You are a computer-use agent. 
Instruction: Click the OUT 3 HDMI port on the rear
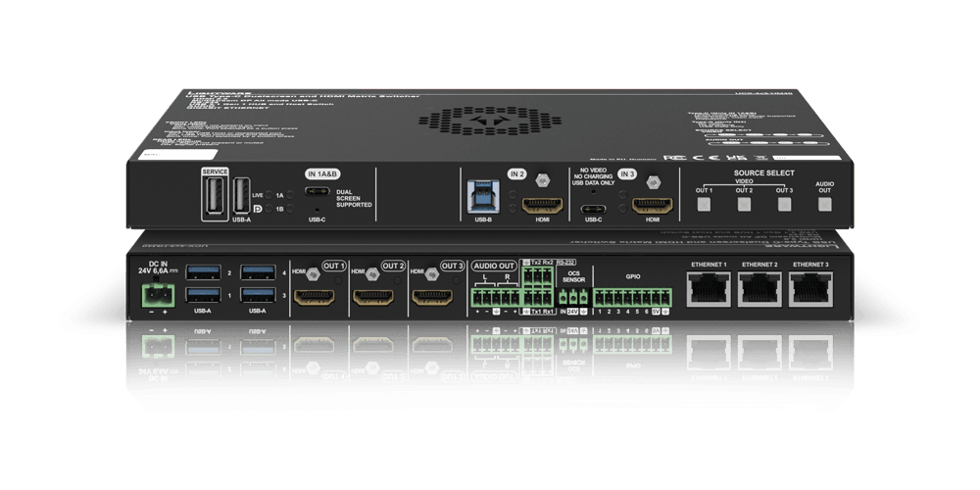pos(432,298)
